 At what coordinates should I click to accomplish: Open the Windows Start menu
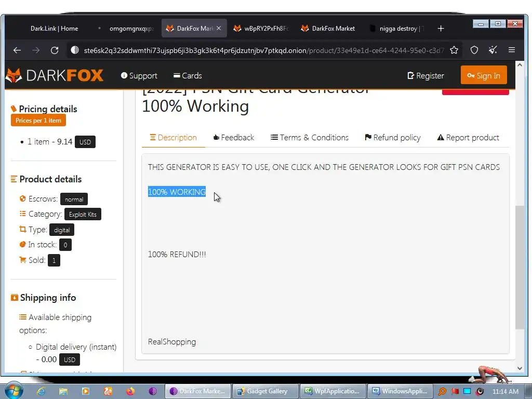[14, 391]
